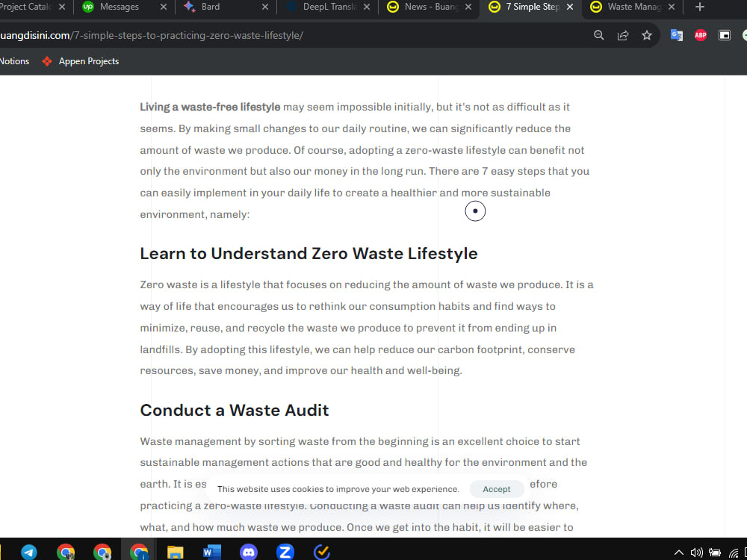This screenshot has width=747, height=560.
Task: Open the media control icon near extensions
Action: tap(724, 34)
